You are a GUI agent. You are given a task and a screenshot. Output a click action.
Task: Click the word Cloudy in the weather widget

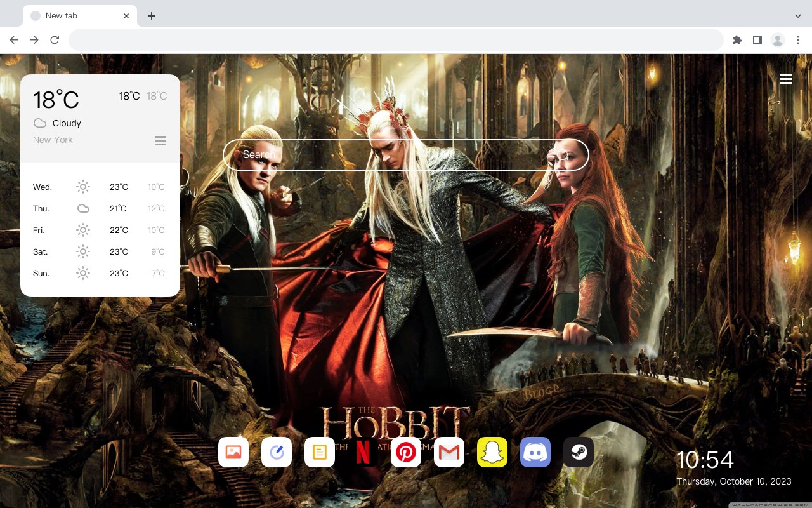(67, 123)
